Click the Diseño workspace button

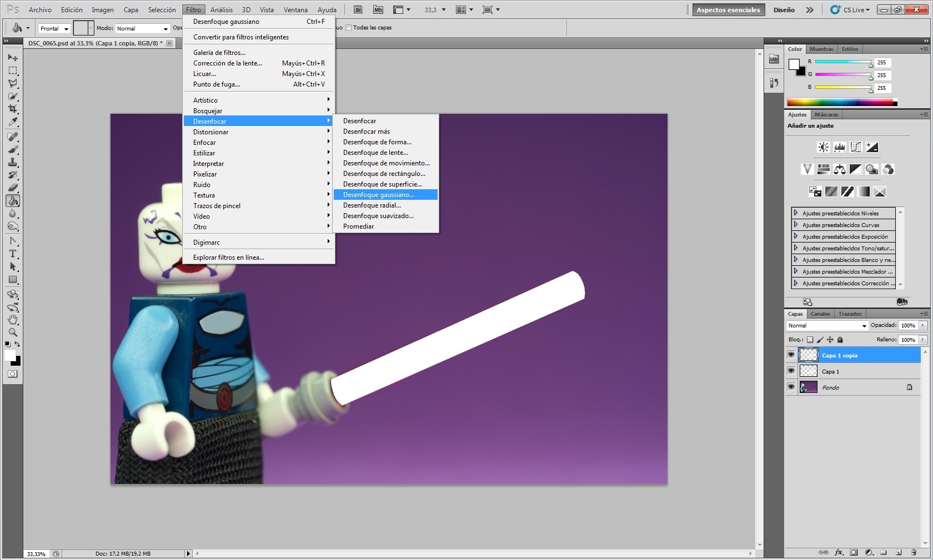point(784,10)
